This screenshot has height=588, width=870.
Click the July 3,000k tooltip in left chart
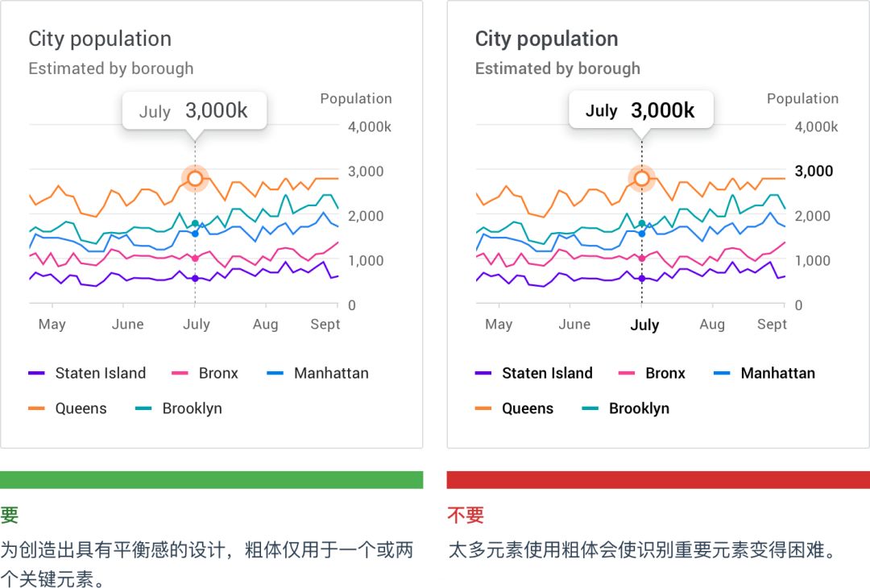tap(195, 111)
